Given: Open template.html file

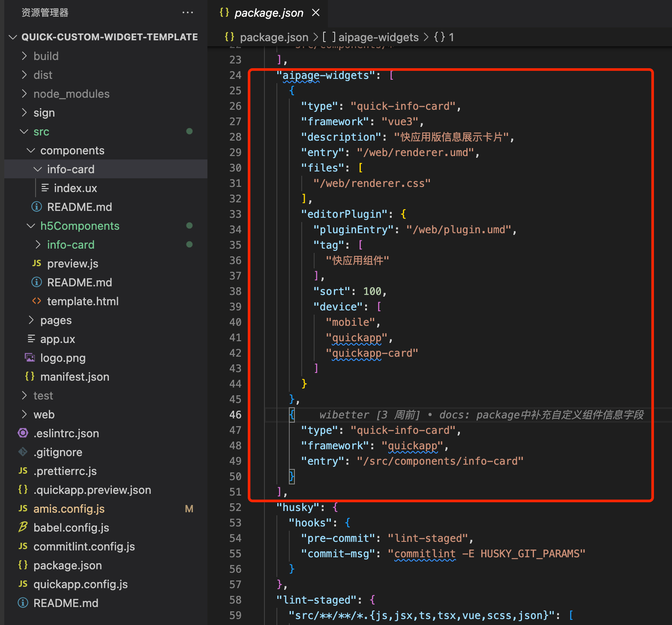Looking at the screenshot, I should [x=83, y=301].
